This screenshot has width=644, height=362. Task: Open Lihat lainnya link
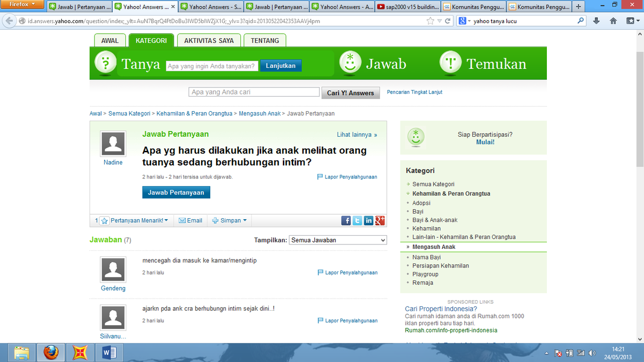coord(357,135)
